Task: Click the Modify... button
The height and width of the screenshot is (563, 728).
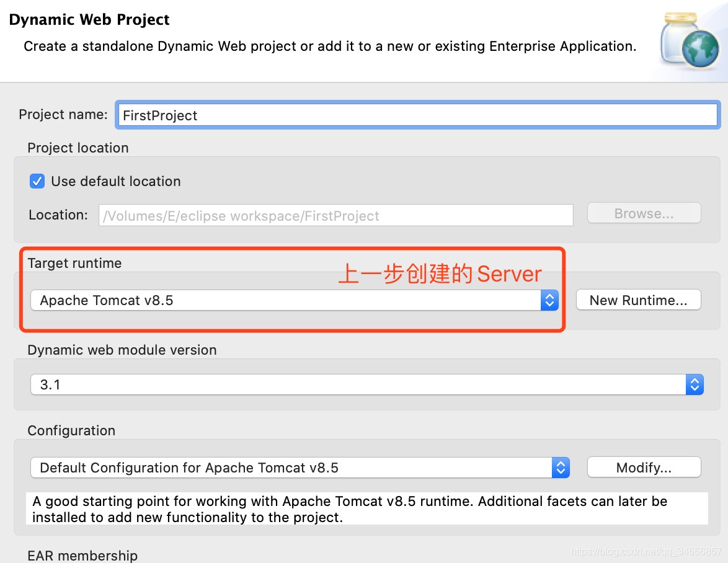Action: coord(644,468)
